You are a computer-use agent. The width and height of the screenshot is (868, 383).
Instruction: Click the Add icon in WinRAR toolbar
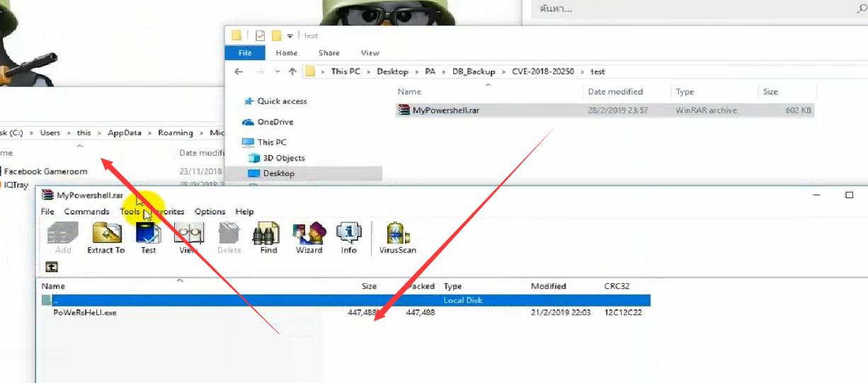(x=63, y=238)
